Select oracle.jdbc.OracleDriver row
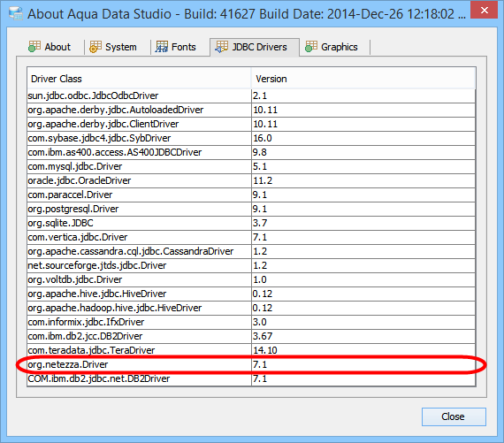The image size is (504, 443). 251,180
